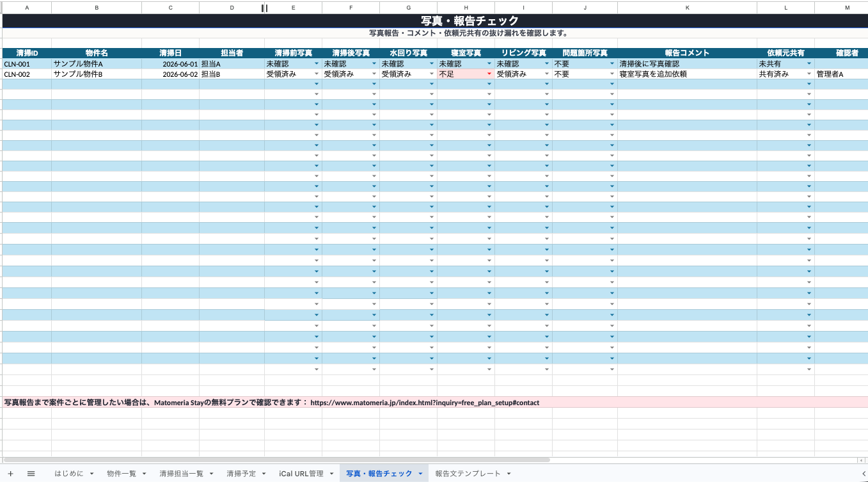The image size is (868, 482).
Task: Open 依頼元共有 dropdown showing 共有済み
Action: pos(809,74)
